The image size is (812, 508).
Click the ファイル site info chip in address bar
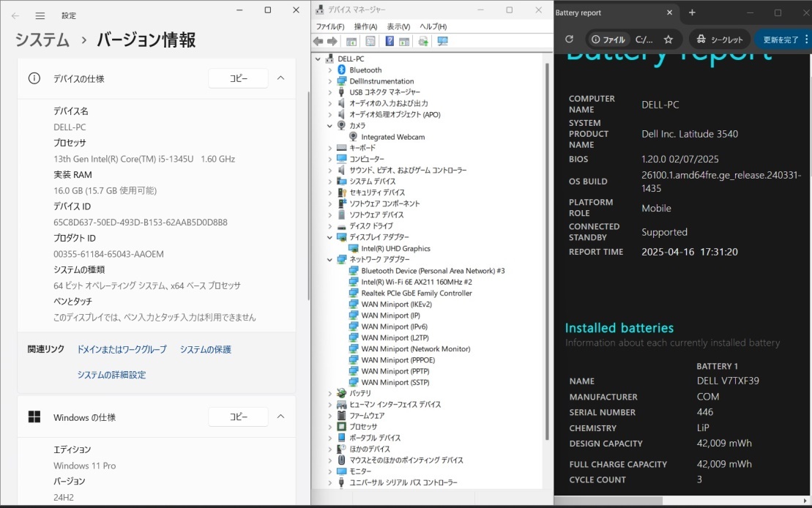click(x=608, y=40)
